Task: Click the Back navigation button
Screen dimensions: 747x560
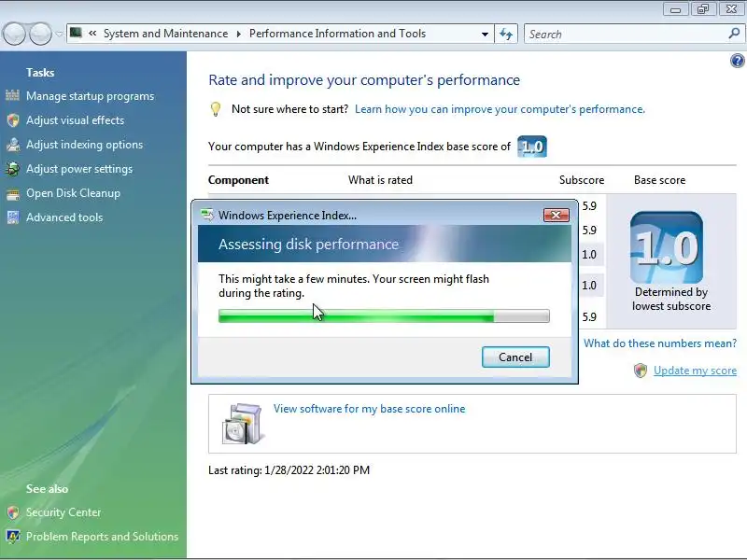Action: pos(14,34)
